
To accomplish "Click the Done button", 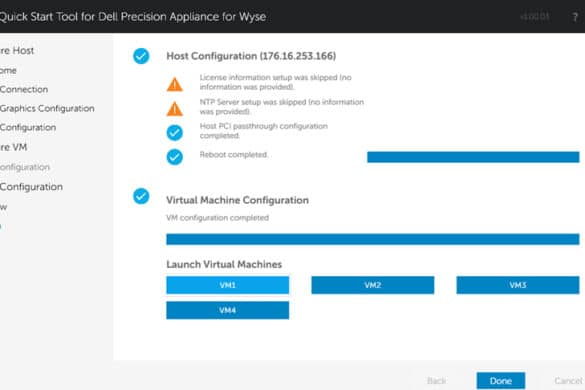I will 501,381.
